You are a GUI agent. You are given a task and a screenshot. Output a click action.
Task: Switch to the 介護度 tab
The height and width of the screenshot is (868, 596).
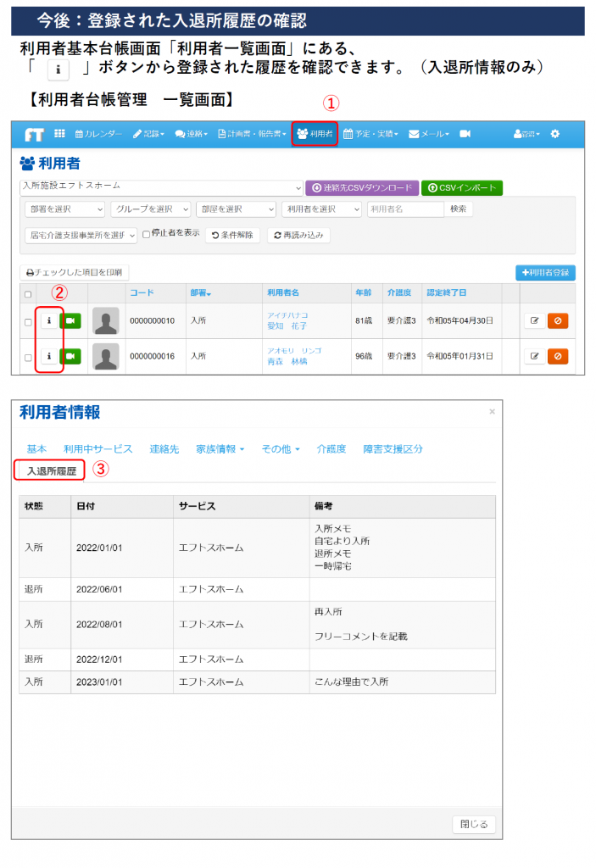(x=331, y=449)
